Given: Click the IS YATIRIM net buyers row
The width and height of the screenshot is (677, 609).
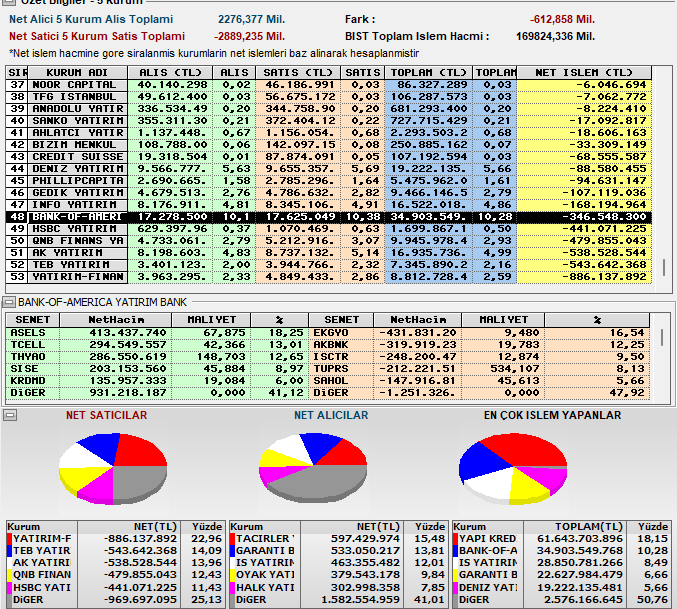Looking at the screenshot, I should pyautogui.click(x=338, y=563).
